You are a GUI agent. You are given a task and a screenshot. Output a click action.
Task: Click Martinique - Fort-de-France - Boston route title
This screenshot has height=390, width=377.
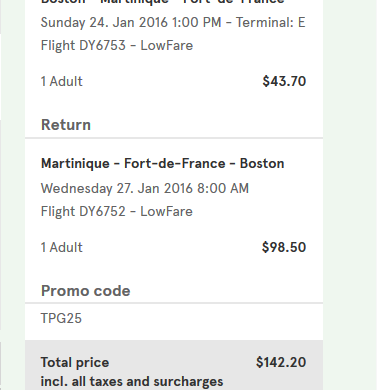click(x=162, y=164)
